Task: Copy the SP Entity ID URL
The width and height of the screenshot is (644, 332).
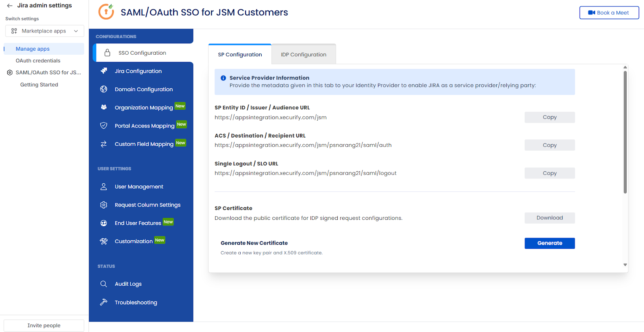Action: point(549,117)
